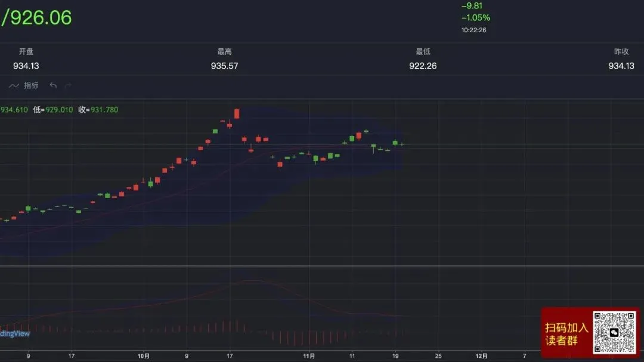
Task: Click the 收=931.780 legend value
Action: [x=98, y=110]
